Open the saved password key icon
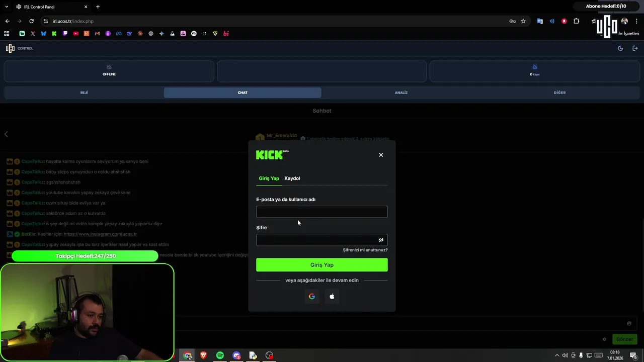The width and height of the screenshot is (644, 362). click(512, 21)
